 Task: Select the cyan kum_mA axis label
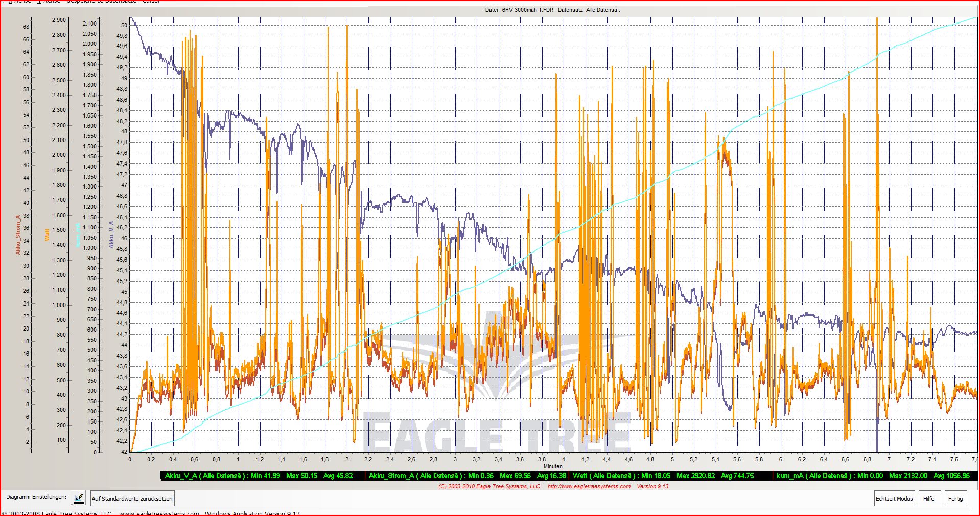click(78, 235)
